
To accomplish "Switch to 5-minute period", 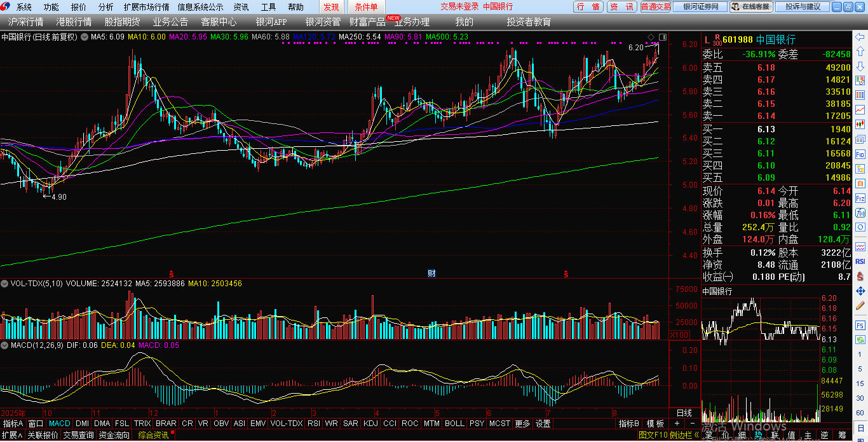I will 860,368.
